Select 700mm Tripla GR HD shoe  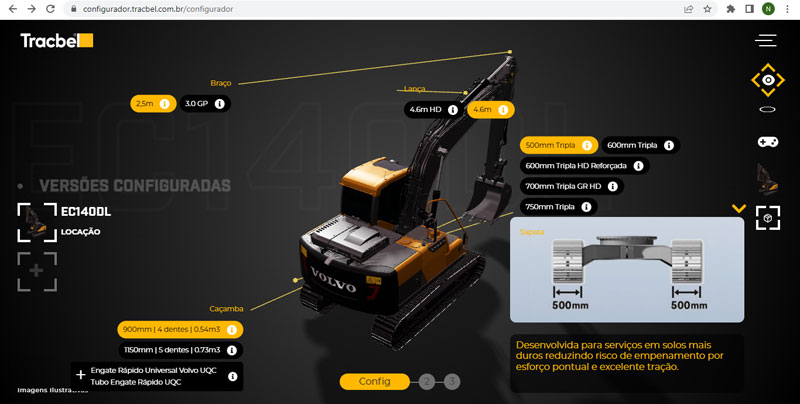point(571,186)
